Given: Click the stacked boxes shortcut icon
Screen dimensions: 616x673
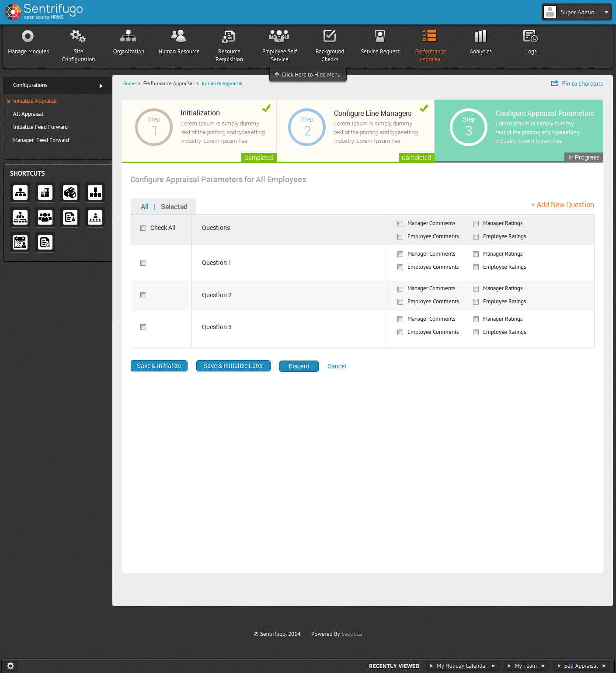Looking at the screenshot, I should coord(70,192).
